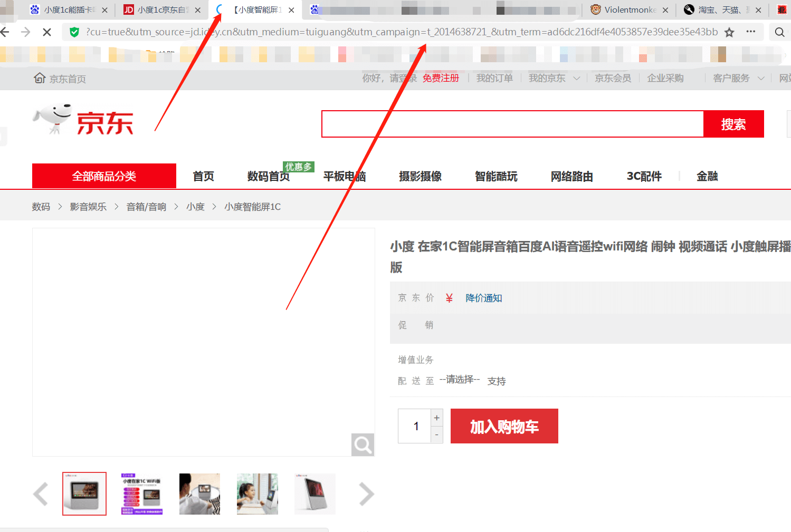Click the browser search magnifier icon

779,32
